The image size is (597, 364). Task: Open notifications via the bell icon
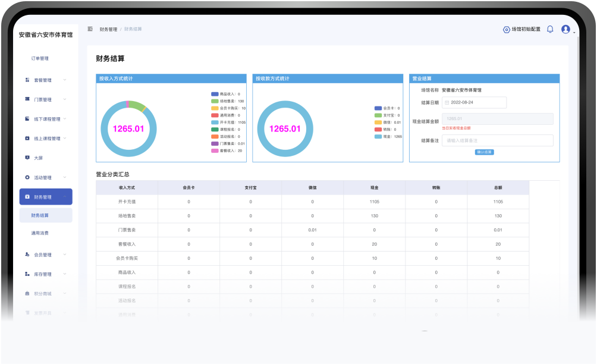[550, 29]
